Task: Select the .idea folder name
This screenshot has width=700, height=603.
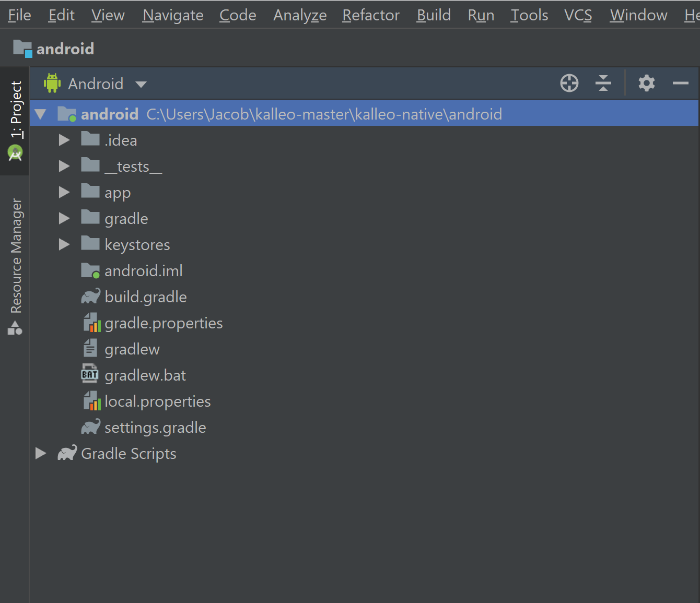Action: pos(121,140)
